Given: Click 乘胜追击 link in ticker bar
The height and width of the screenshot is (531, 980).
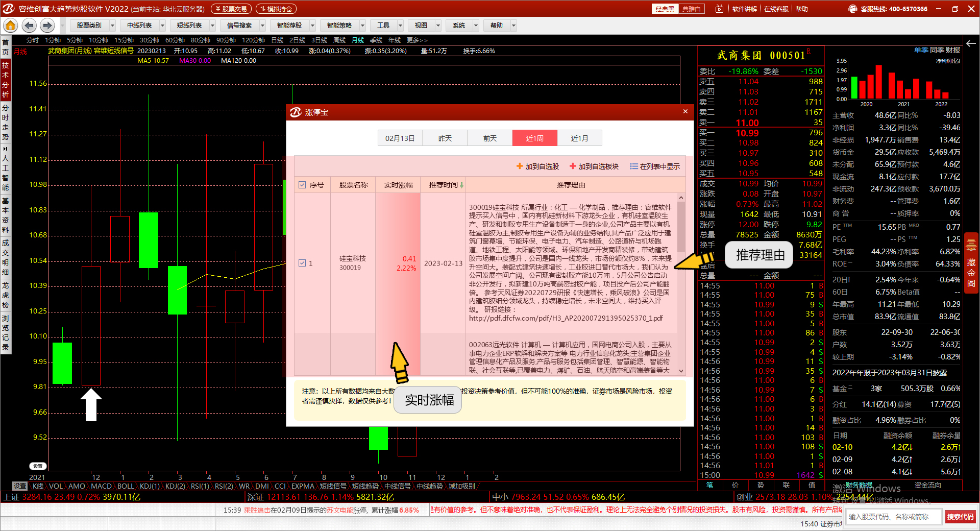Looking at the screenshot, I should point(257,510).
